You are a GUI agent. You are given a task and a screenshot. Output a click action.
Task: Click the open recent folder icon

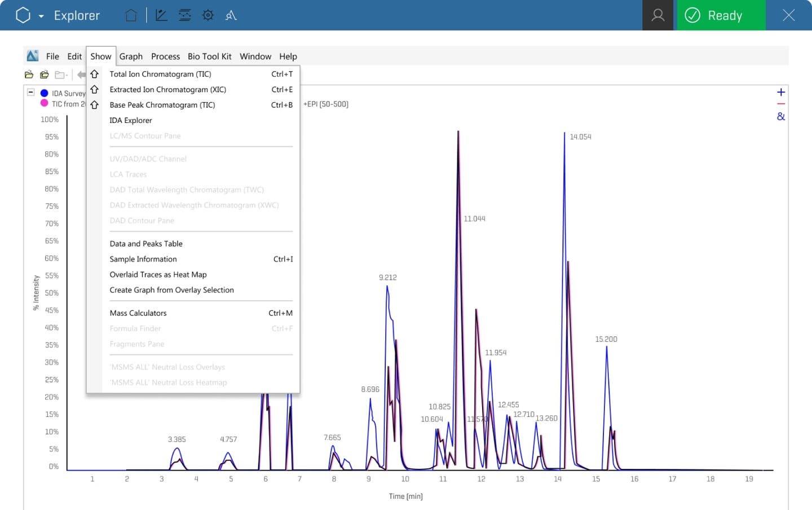pos(44,74)
